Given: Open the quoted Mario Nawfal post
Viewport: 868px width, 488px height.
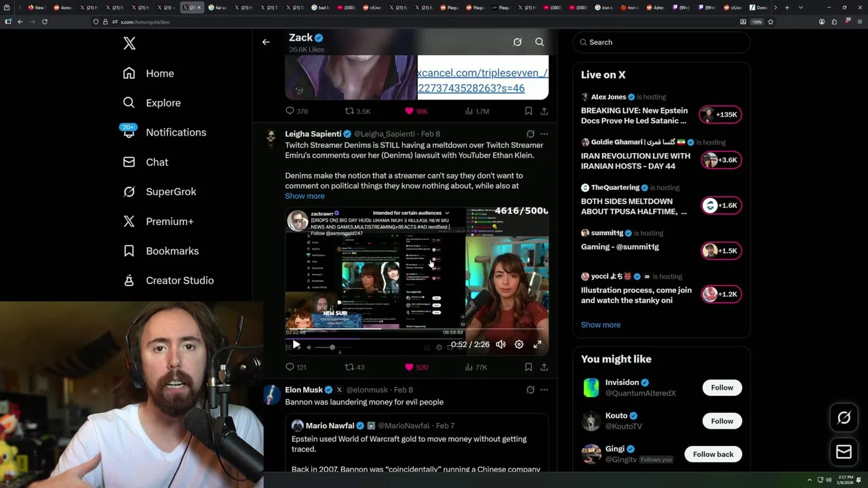Looking at the screenshot, I should tap(416, 443).
